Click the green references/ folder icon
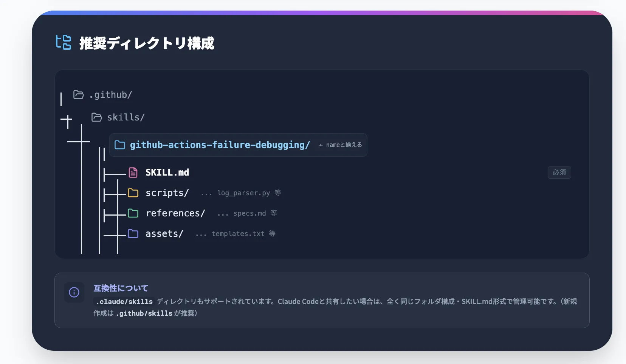 133,213
